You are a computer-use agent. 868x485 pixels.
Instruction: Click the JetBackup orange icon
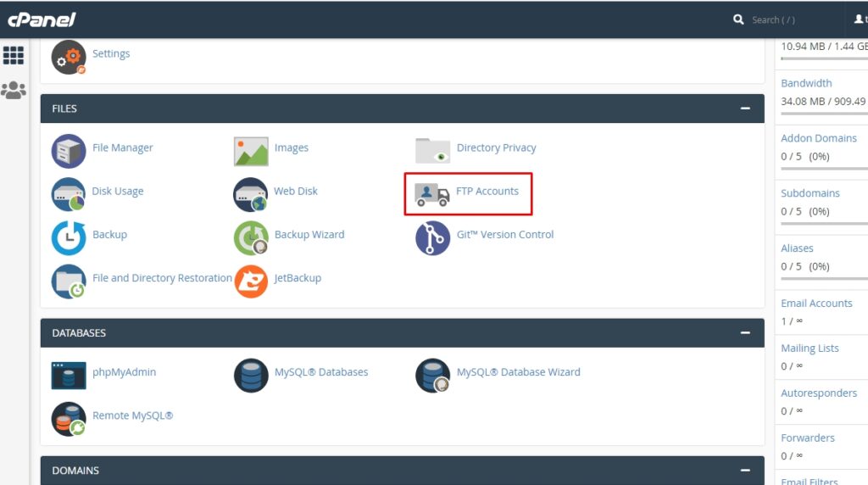coord(251,282)
